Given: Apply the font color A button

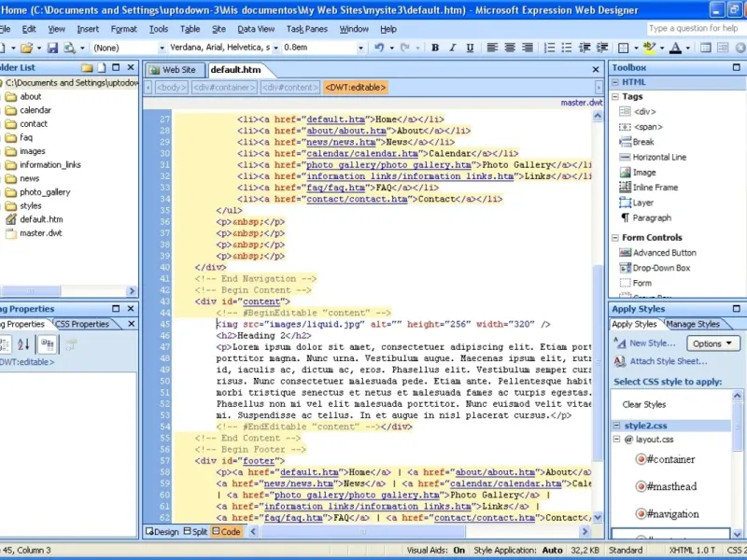Looking at the screenshot, I should (675, 48).
